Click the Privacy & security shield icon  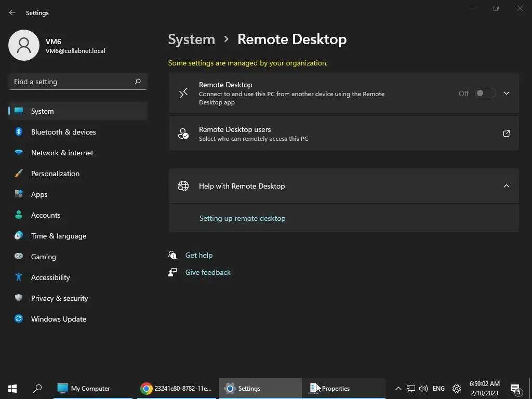[19, 298]
